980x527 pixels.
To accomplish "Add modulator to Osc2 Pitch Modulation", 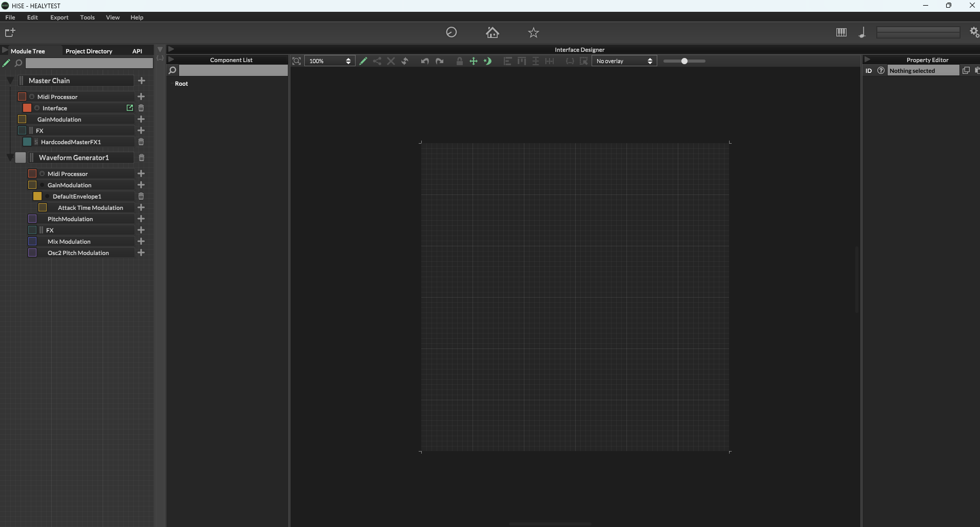I will point(141,252).
